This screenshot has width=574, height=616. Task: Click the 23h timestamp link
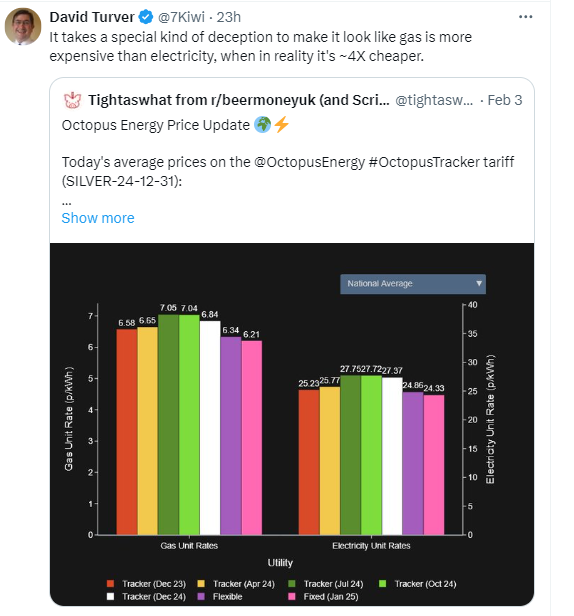tap(229, 17)
